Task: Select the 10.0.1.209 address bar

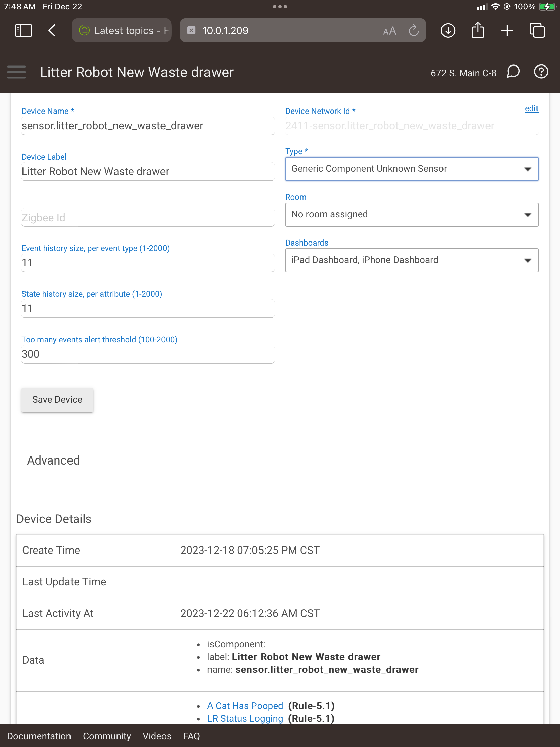Action: coord(303,30)
